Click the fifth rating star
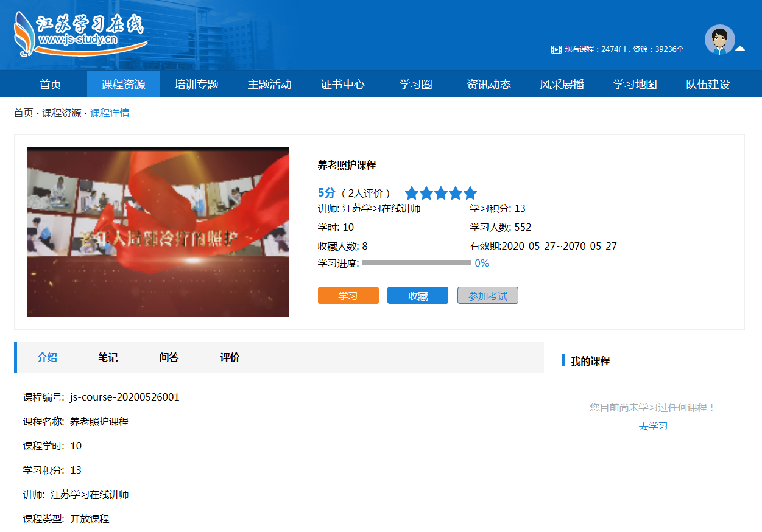762x532 pixels. click(470, 194)
